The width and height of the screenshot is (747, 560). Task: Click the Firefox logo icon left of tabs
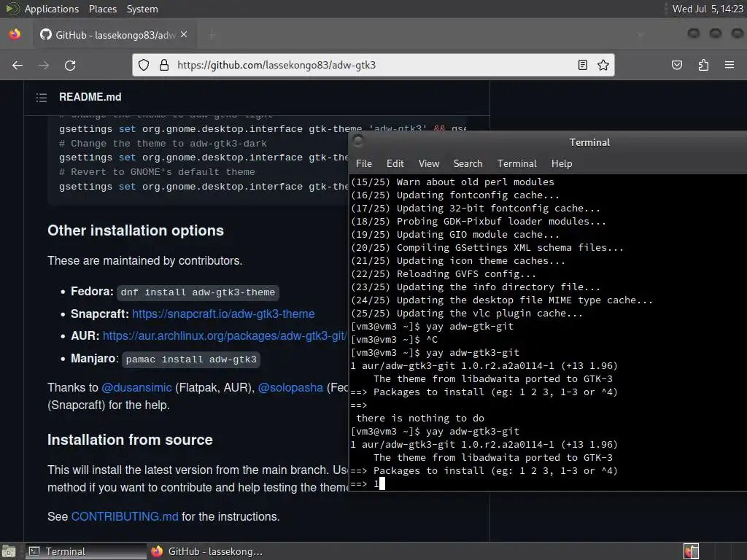pos(15,34)
